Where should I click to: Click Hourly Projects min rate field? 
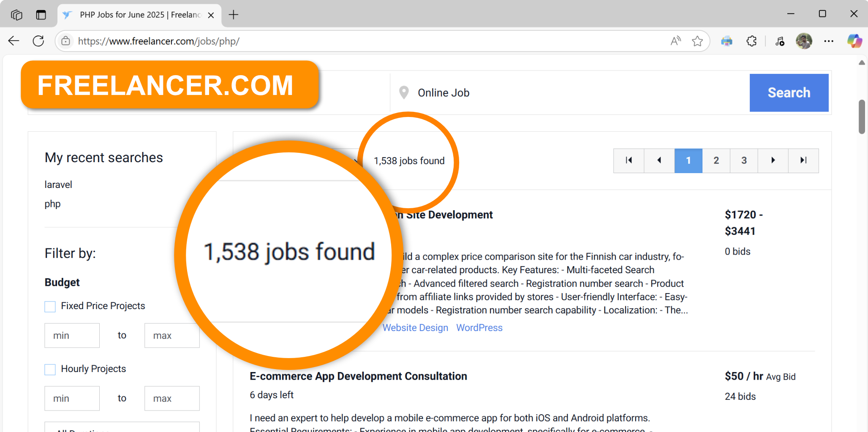(72, 399)
